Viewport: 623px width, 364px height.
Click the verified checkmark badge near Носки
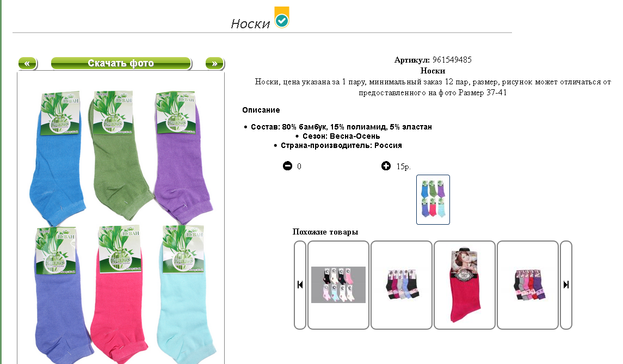282,17
